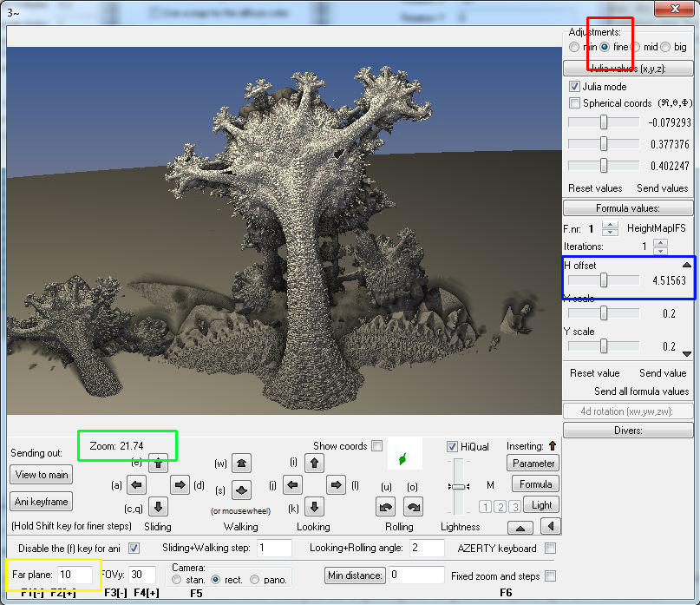Select the fine adjustments radio button

coord(605,47)
